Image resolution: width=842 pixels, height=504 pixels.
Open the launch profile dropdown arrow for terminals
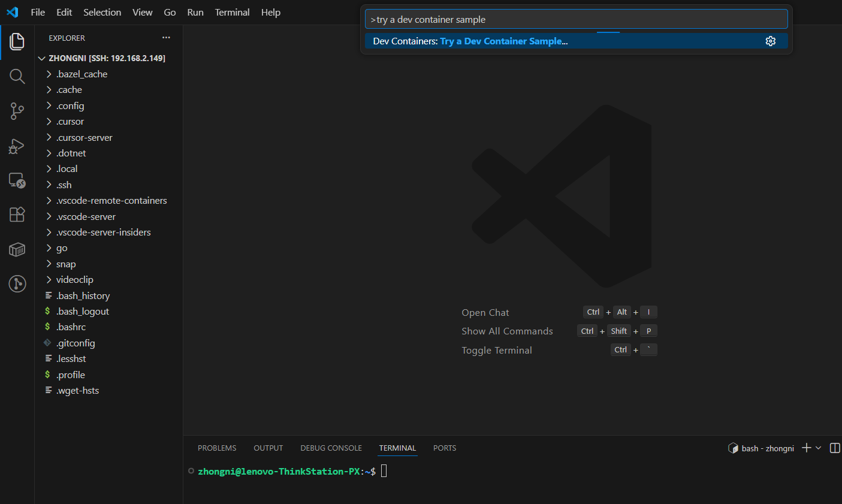point(818,448)
